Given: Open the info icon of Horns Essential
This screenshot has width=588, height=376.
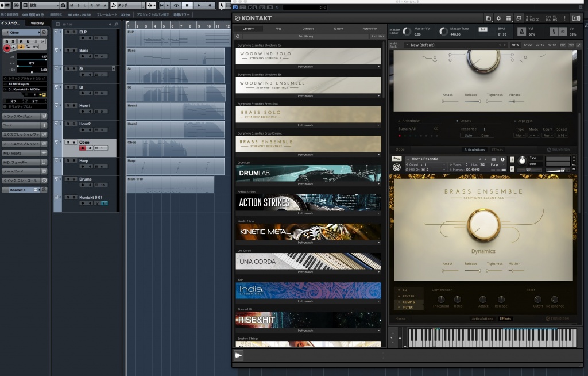Looking at the screenshot, I should [502, 159].
